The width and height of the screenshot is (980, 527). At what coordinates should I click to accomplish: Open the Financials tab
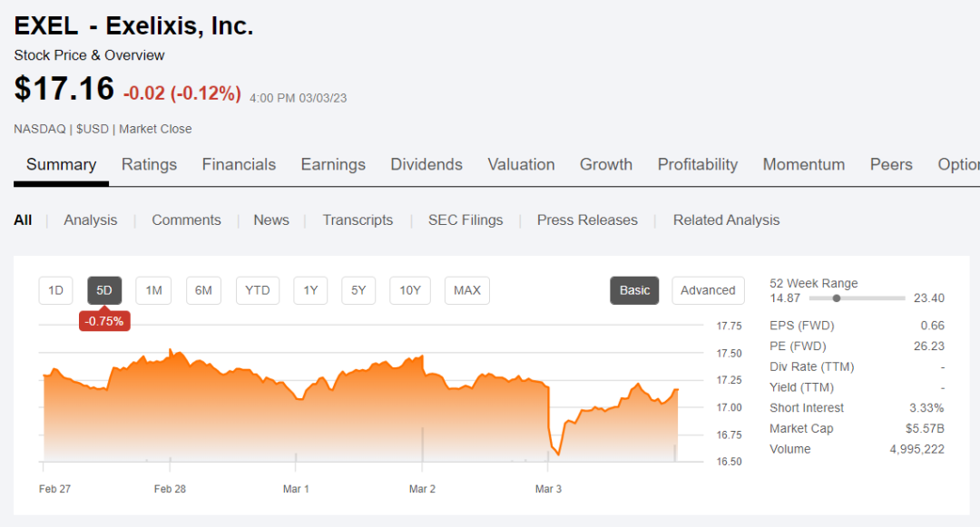(239, 164)
